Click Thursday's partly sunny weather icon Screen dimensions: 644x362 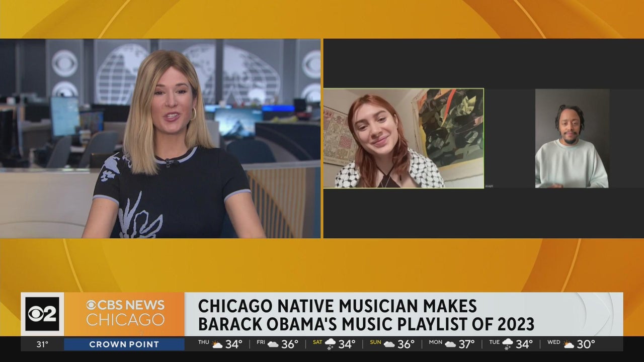point(217,344)
